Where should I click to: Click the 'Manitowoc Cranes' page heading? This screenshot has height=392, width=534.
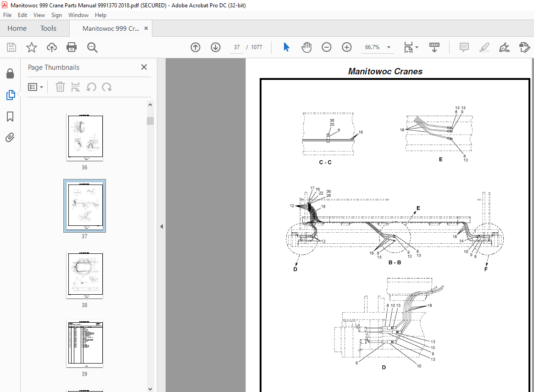coord(385,71)
